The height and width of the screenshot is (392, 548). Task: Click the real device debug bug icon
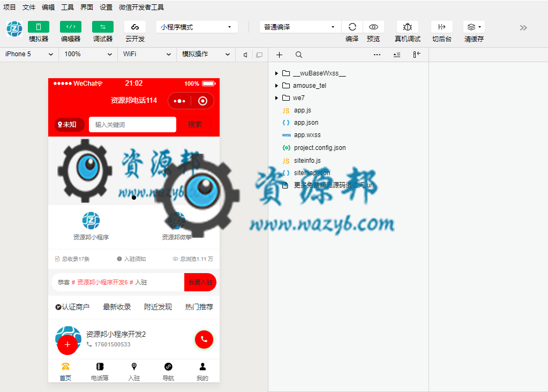(408, 27)
